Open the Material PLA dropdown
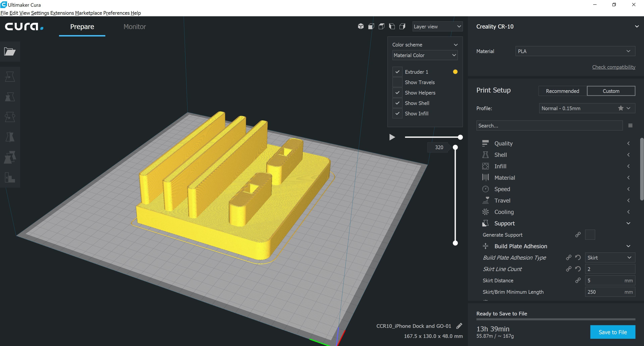The image size is (644, 346). (575, 51)
